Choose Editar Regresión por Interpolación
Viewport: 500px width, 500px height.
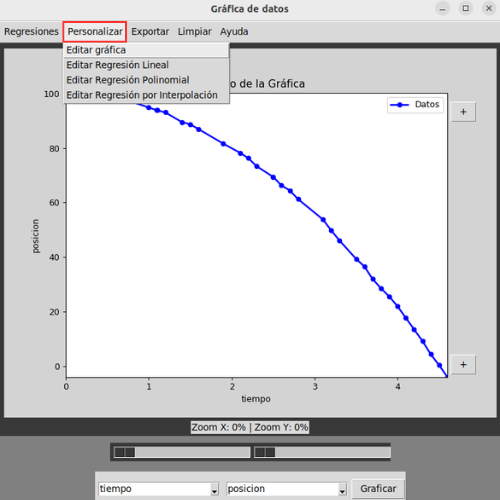click(x=146, y=95)
